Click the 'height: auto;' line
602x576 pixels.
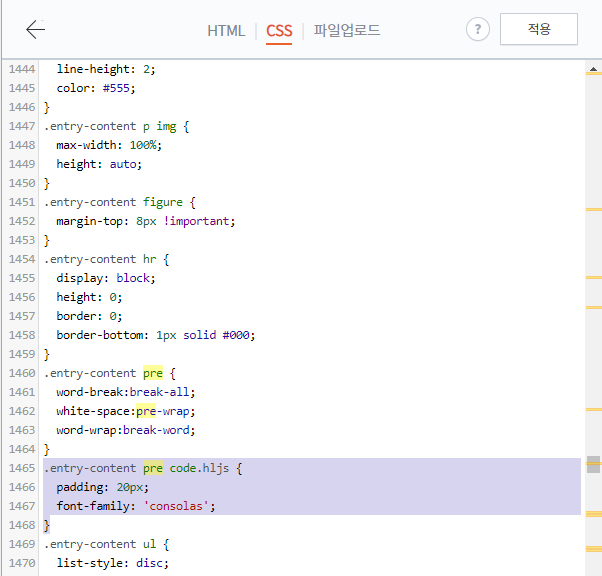(x=99, y=164)
